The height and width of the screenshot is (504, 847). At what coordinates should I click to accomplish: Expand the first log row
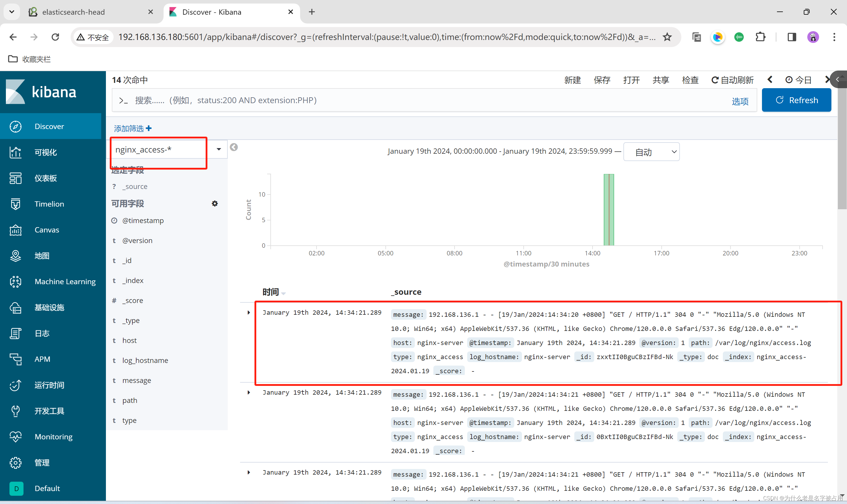click(249, 312)
